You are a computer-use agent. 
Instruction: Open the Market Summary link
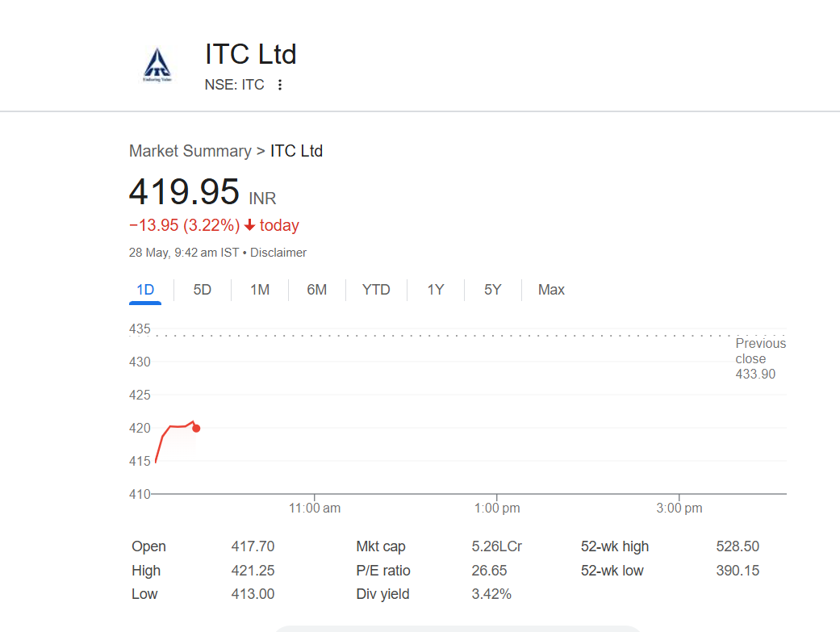190,151
